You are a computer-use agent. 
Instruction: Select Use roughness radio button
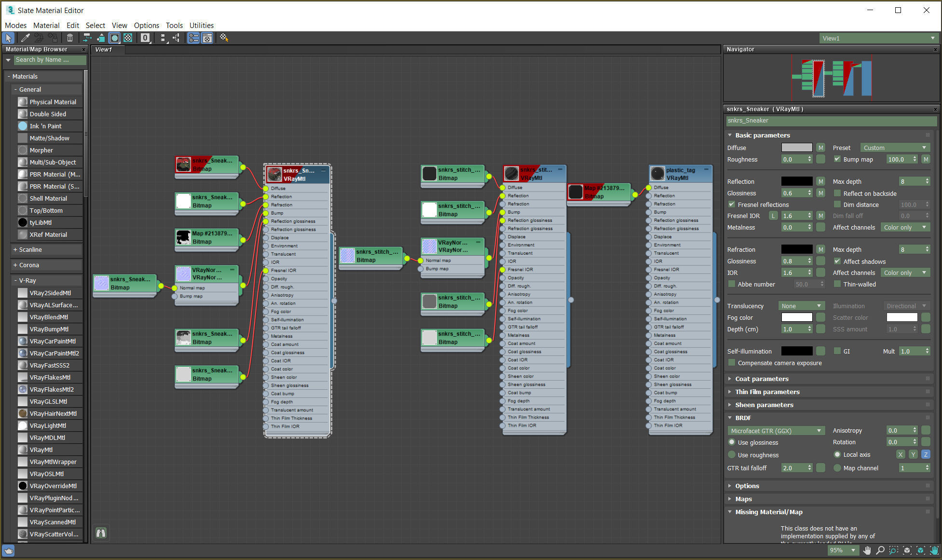click(x=732, y=455)
